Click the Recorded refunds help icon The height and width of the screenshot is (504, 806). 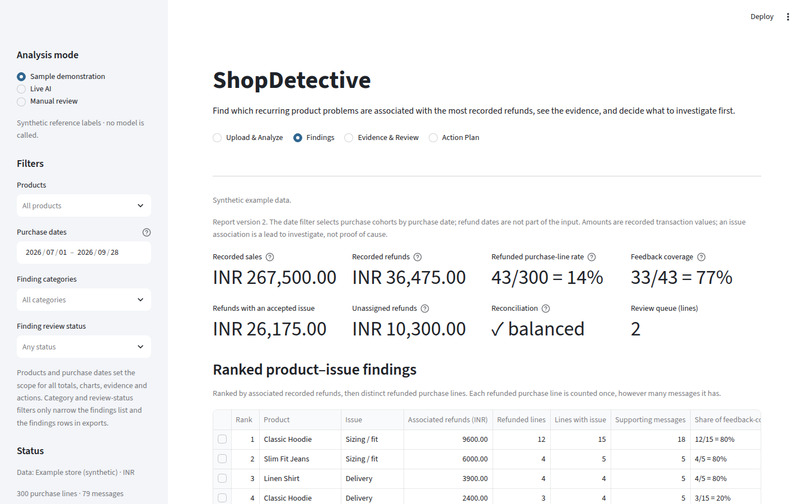click(x=417, y=257)
